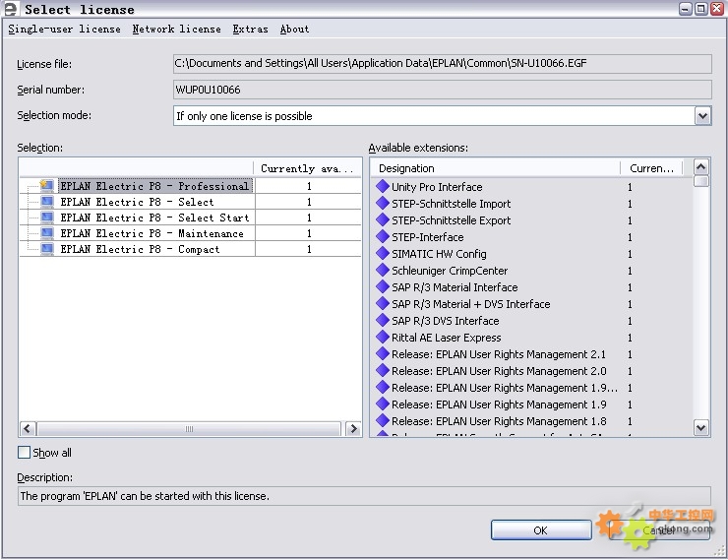Click the diamond icon for SIMATIC HW Config

click(382, 253)
